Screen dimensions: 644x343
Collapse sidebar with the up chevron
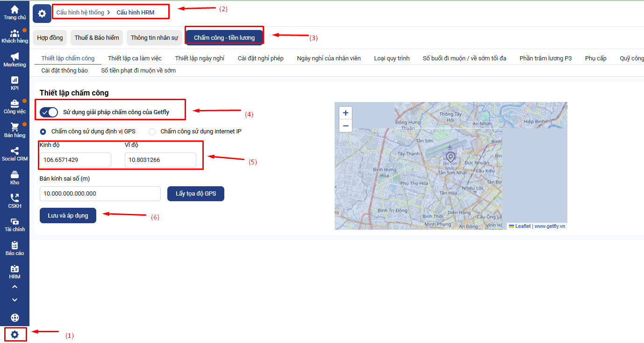(14, 287)
